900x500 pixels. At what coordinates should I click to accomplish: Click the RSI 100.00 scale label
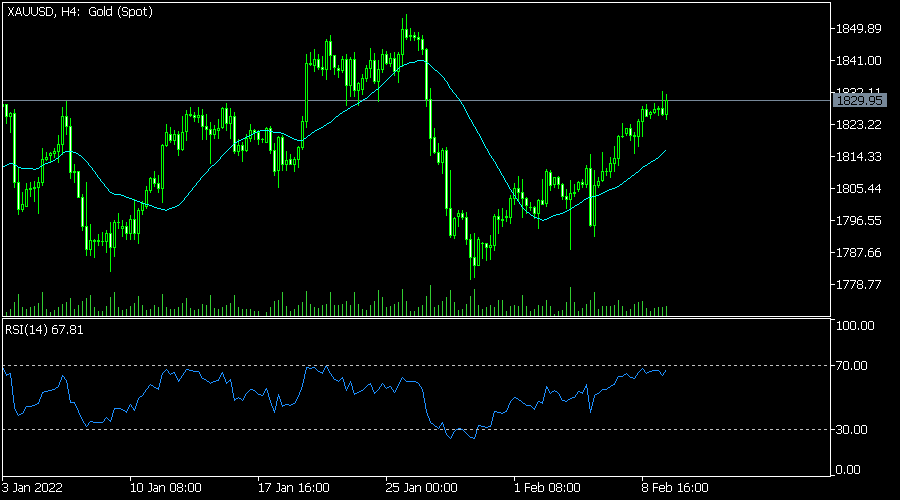click(x=856, y=326)
